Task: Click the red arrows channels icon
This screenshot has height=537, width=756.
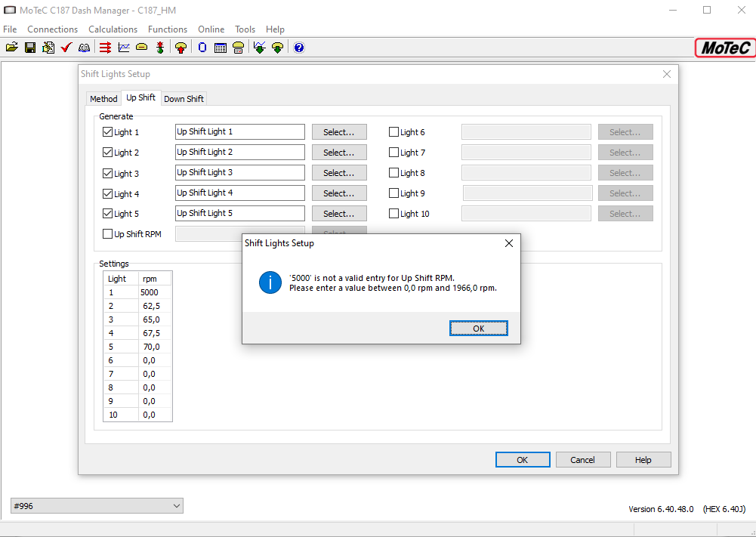Action: (106, 48)
